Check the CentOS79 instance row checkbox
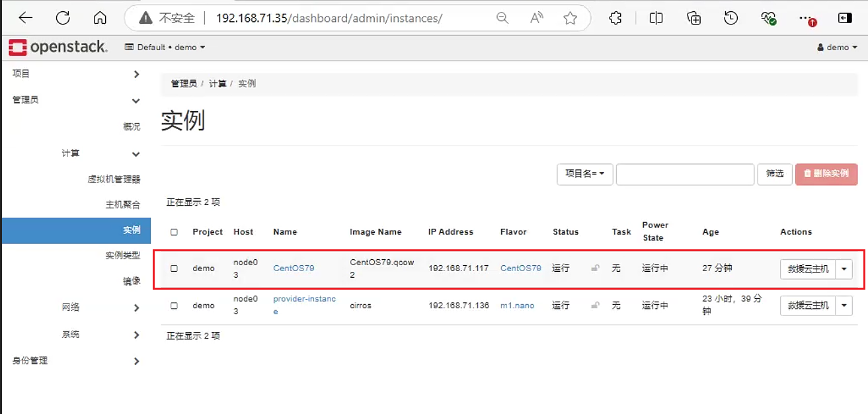Screen dimensions: 868x414 click(174, 269)
